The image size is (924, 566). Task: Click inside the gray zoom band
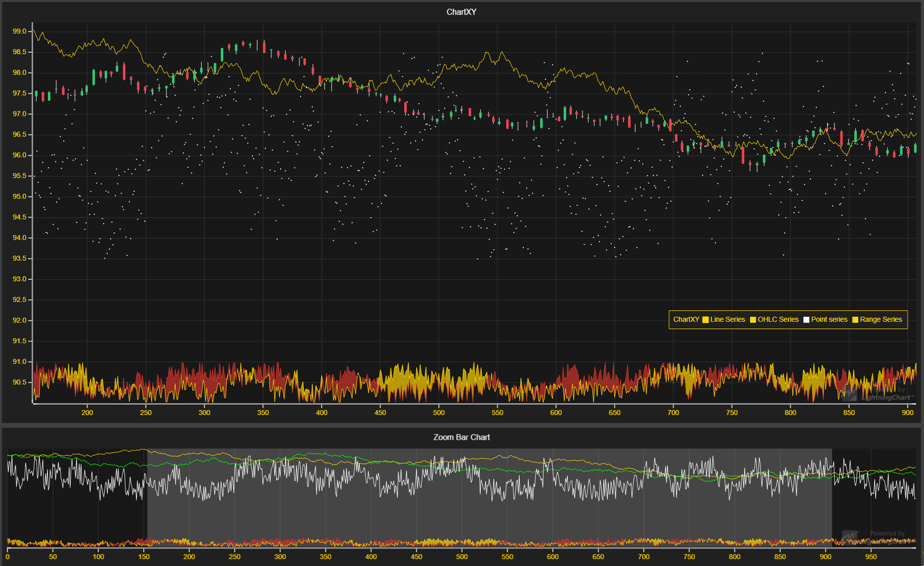(x=490, y=497)
